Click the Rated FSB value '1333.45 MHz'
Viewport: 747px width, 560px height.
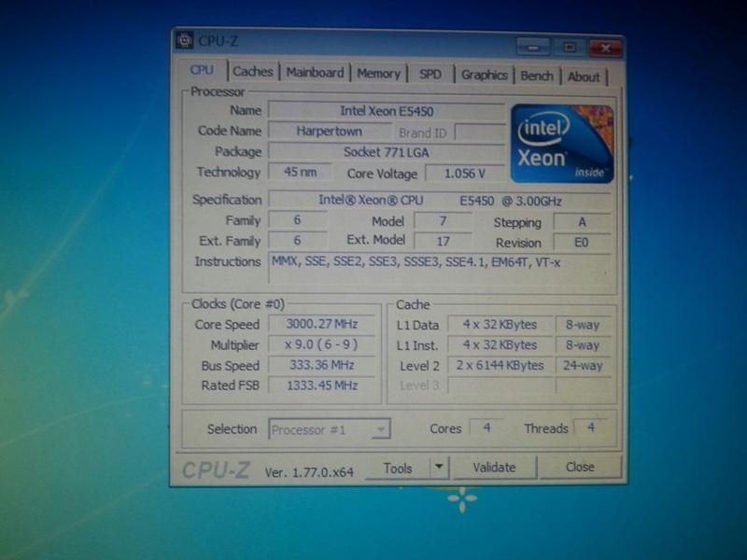tap(321, 385)
